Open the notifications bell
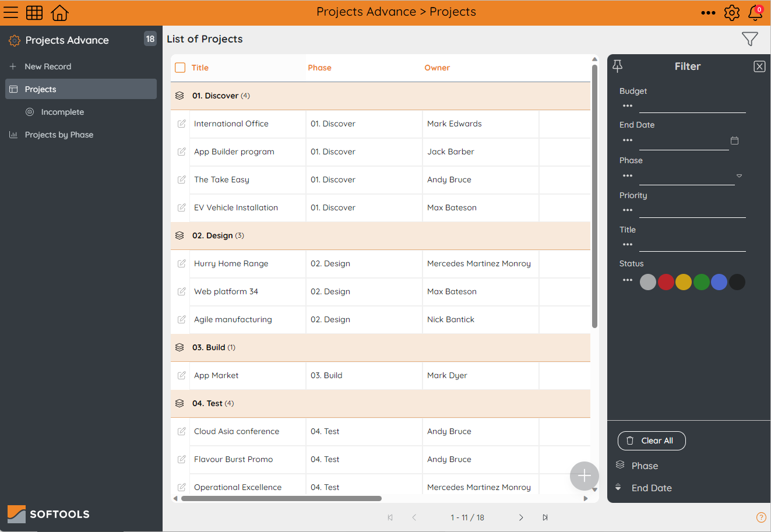 [756, 12]
